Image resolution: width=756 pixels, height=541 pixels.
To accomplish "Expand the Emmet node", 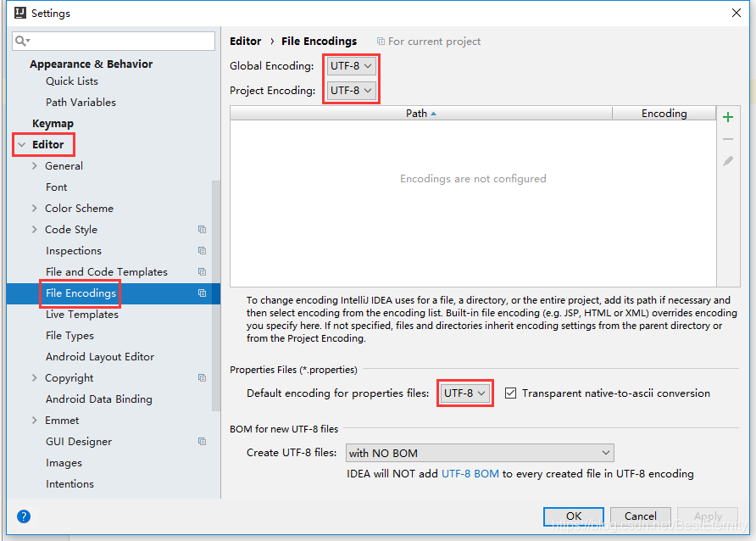I will (x=34, y=421).
